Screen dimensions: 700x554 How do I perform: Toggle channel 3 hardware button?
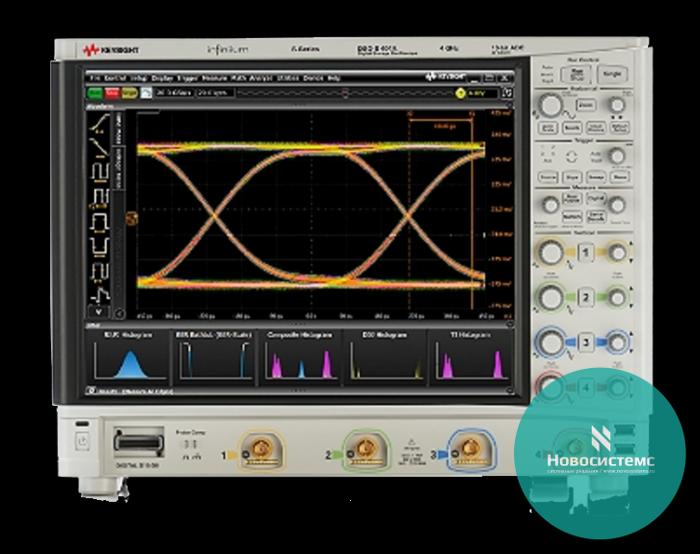pyautogui.click(x=586, y=342)
